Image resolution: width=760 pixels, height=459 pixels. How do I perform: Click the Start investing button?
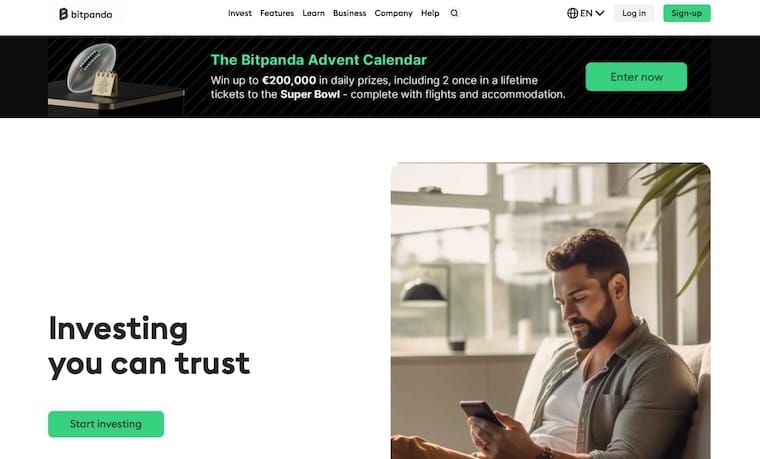tap(106, 424)
